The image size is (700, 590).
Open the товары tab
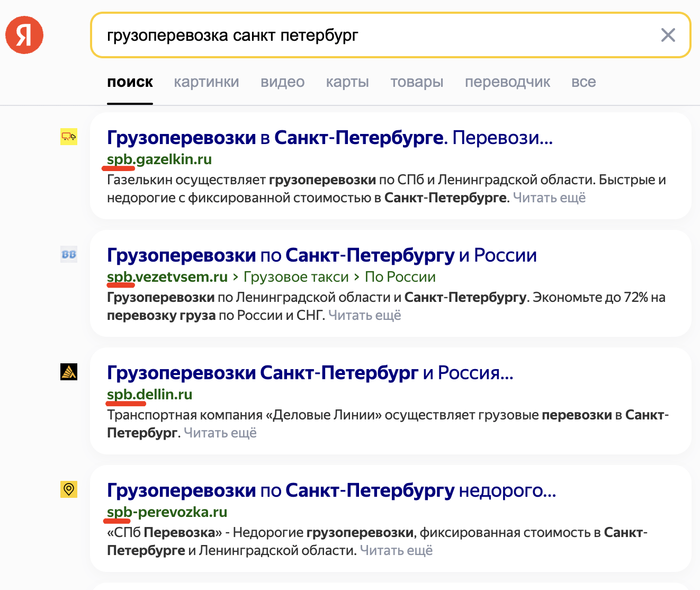tap(417, 82)
